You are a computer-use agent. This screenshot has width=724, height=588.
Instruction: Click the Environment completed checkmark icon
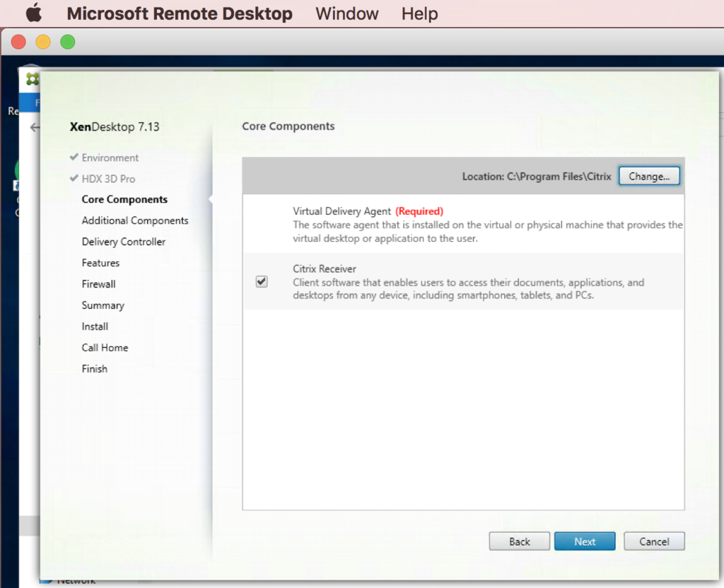point(74,157)
